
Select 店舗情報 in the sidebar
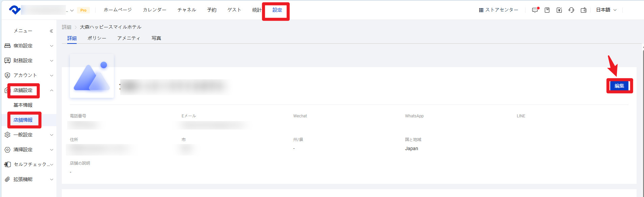23,120
